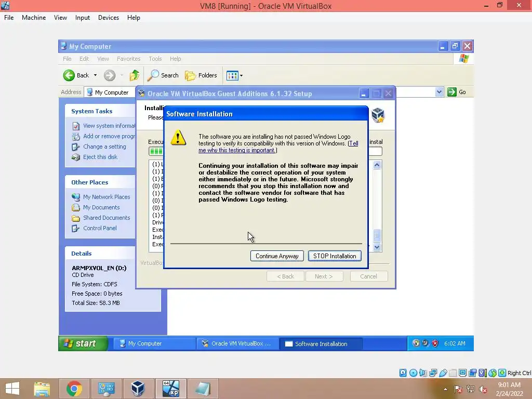
Task: Click 'Change a setting' task link
Action: 104,147
